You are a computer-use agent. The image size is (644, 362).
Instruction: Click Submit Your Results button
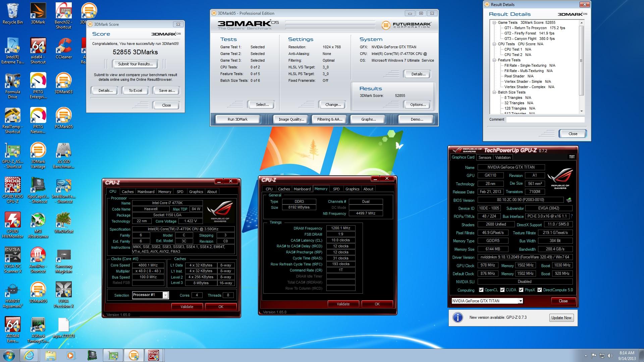136,64
